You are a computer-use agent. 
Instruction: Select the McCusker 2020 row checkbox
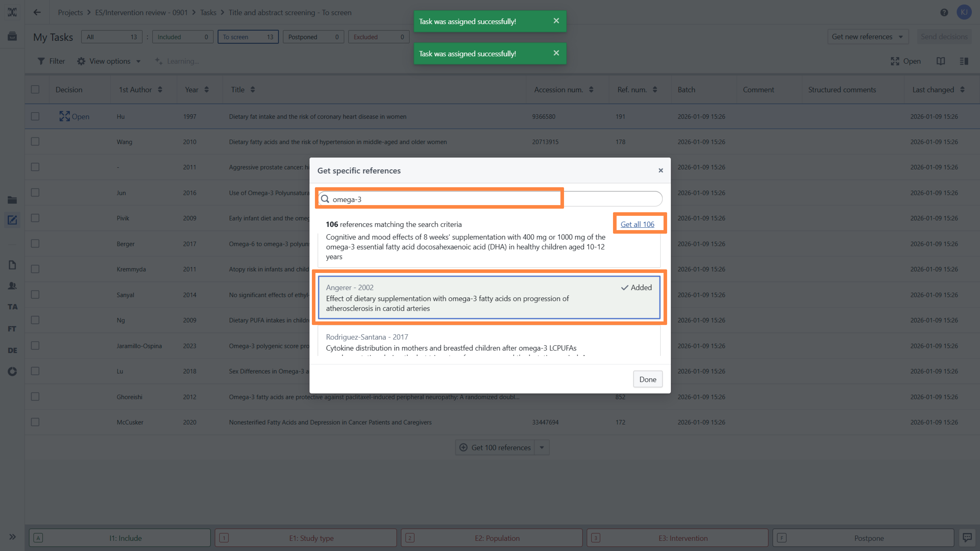tap(35, 422)
